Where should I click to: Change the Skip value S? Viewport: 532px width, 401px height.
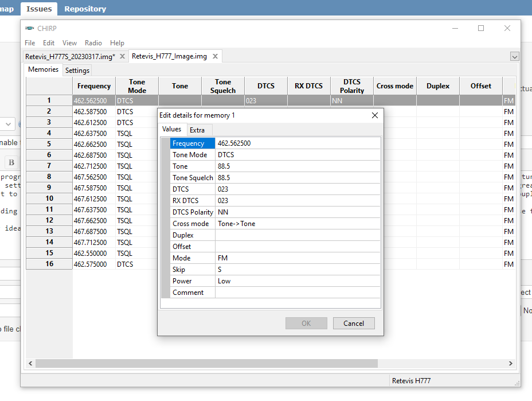(x=298, y=270)
